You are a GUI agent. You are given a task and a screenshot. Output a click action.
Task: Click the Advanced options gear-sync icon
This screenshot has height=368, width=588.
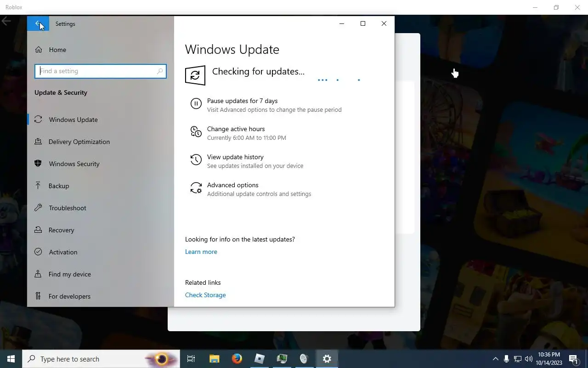pyautogui.click(x=196, y=188)
